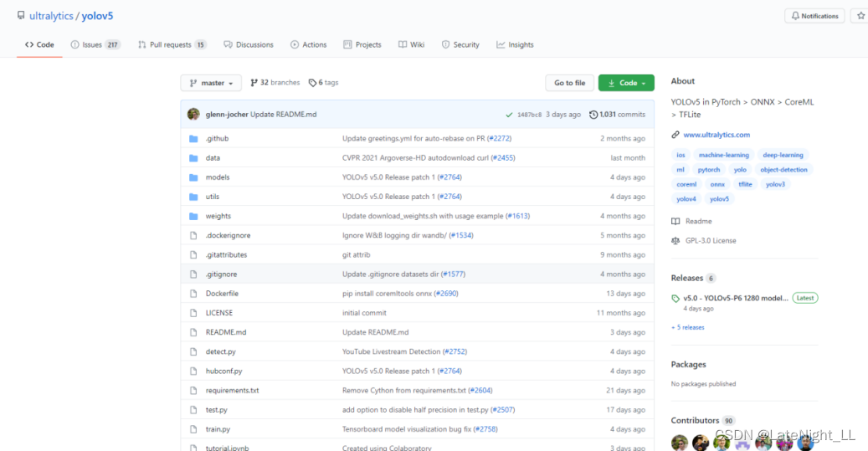View the 1,031 commits history

click(x=617, y=115)
